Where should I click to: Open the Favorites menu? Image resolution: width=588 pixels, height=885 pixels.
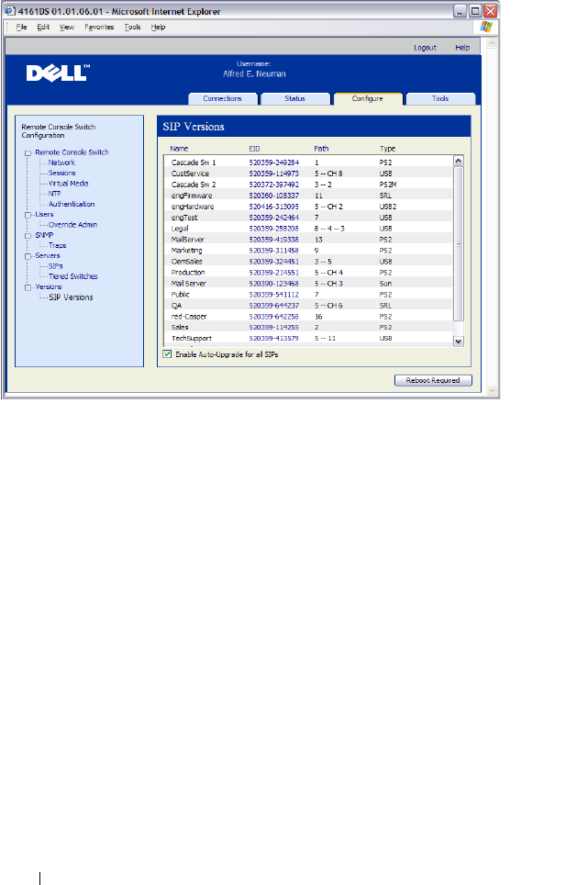(x=99, y=28)
